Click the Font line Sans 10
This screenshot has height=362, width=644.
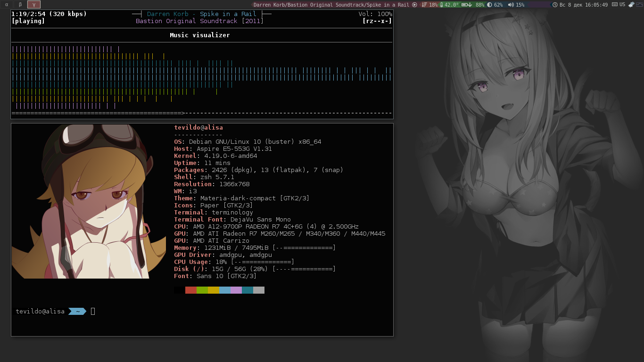(215, 276)
